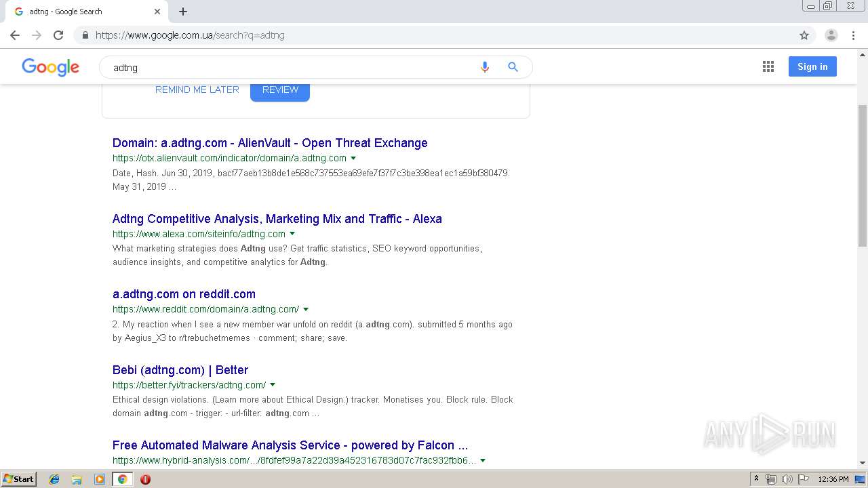Click the voice search microphone icon

pos(485,67)
